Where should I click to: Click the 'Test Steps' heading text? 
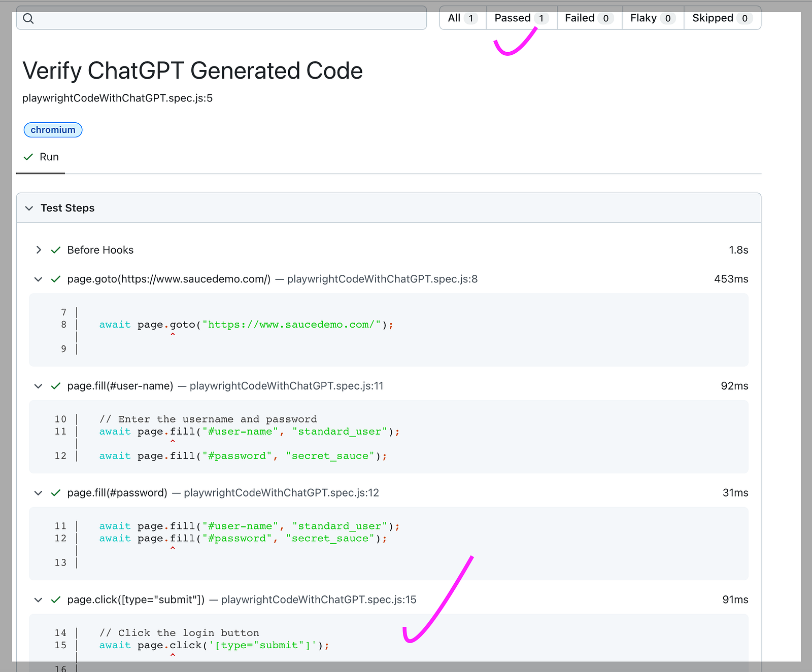[67, 208]
